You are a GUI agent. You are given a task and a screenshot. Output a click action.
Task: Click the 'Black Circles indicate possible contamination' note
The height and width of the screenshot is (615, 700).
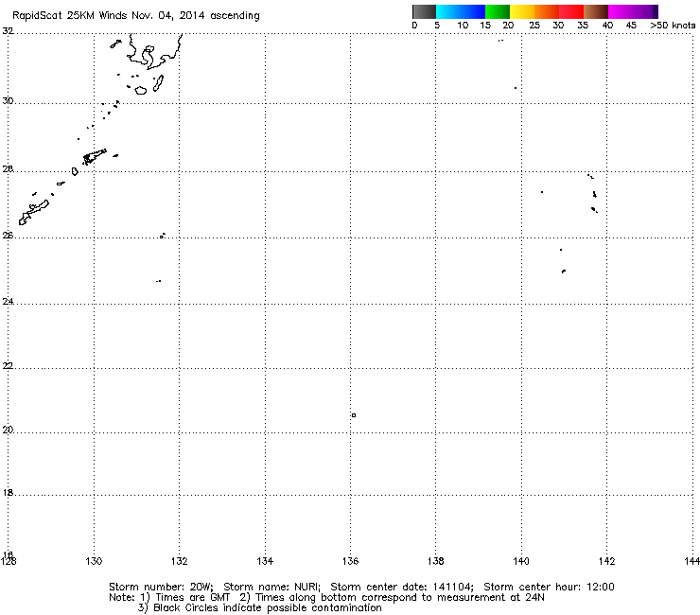(268, 607)
